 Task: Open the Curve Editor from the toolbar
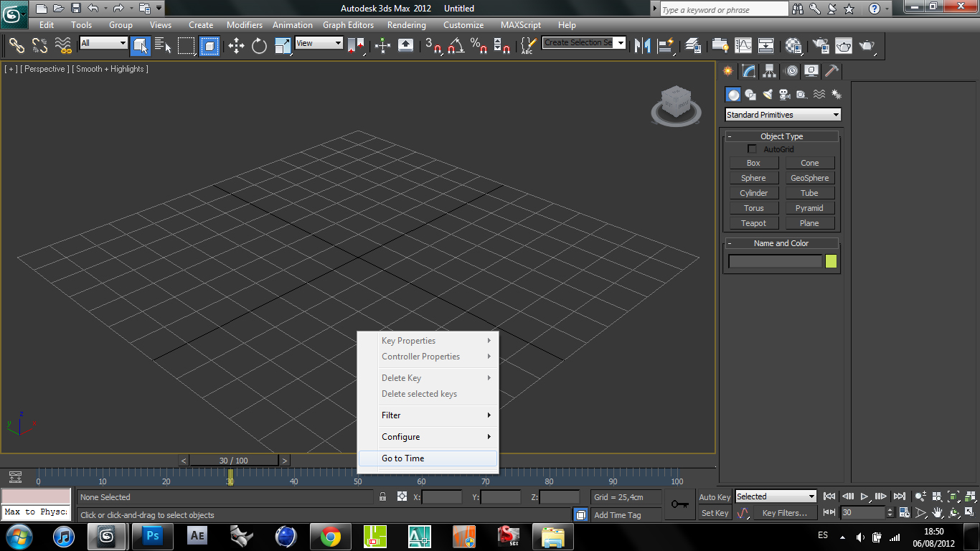pos(745,46)
